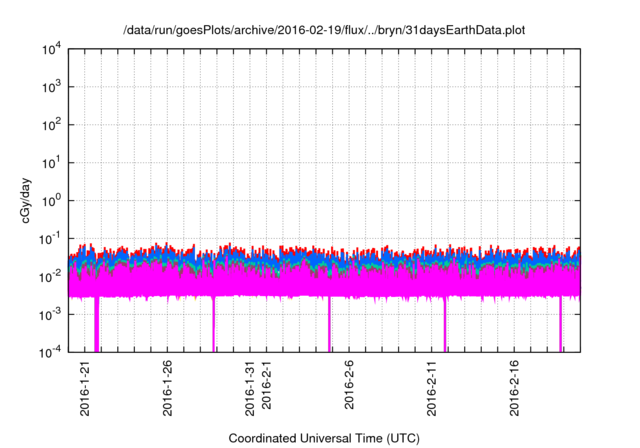Click the 10^-2 y-axis tick label
This screenshot has width=640, height=448.
pyautogui.click(x=50, y=277)
